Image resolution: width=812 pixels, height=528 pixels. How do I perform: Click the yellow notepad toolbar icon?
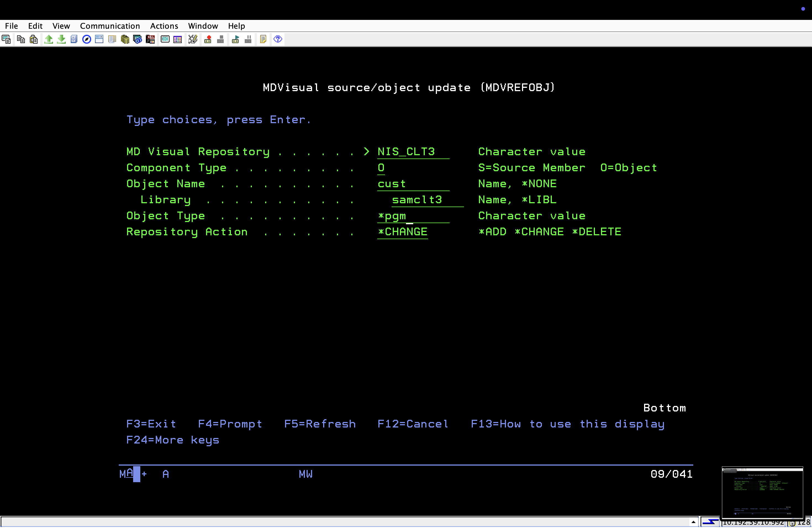[x=263, y=39]
